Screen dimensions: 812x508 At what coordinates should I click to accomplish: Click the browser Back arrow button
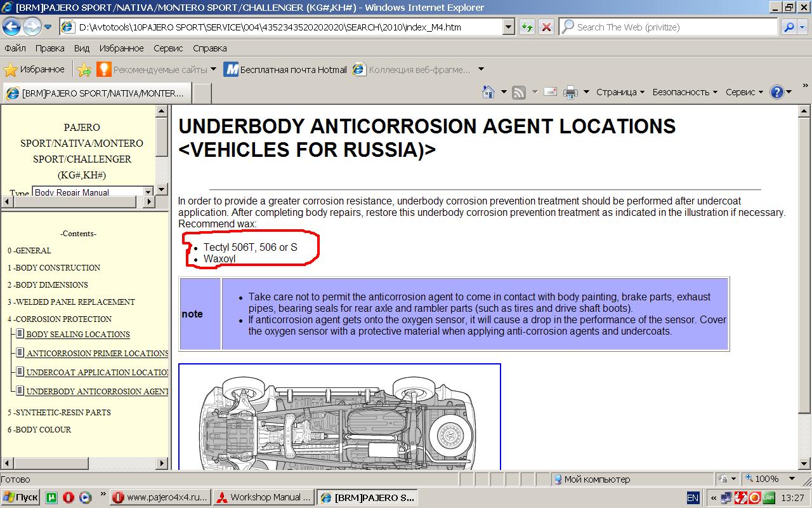(x=11, y=27)
